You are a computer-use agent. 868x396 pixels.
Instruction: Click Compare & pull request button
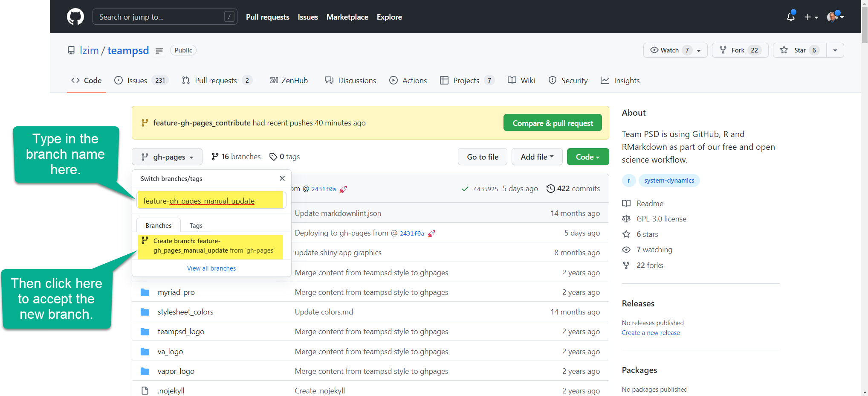click(553, 123)
